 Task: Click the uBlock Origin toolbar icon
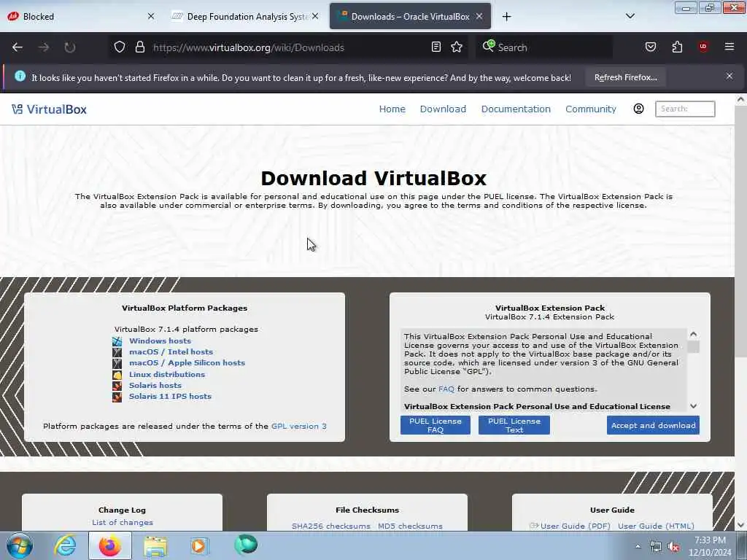pos(703,47)
